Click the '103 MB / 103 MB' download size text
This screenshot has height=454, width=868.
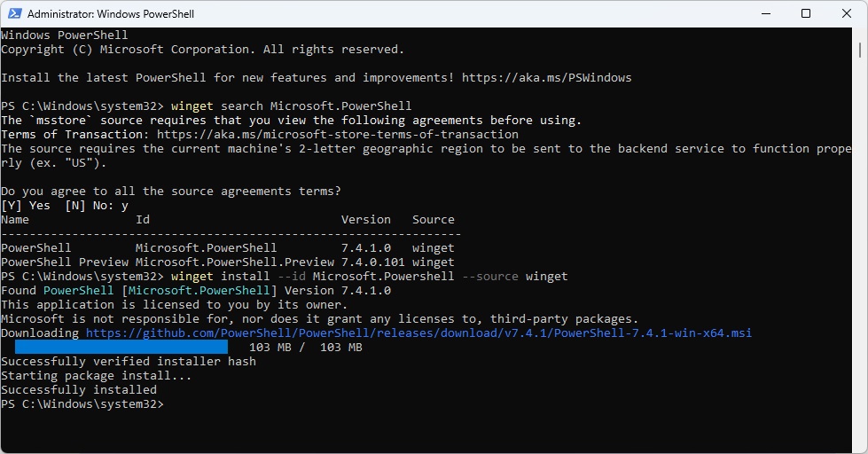[306, 347]
